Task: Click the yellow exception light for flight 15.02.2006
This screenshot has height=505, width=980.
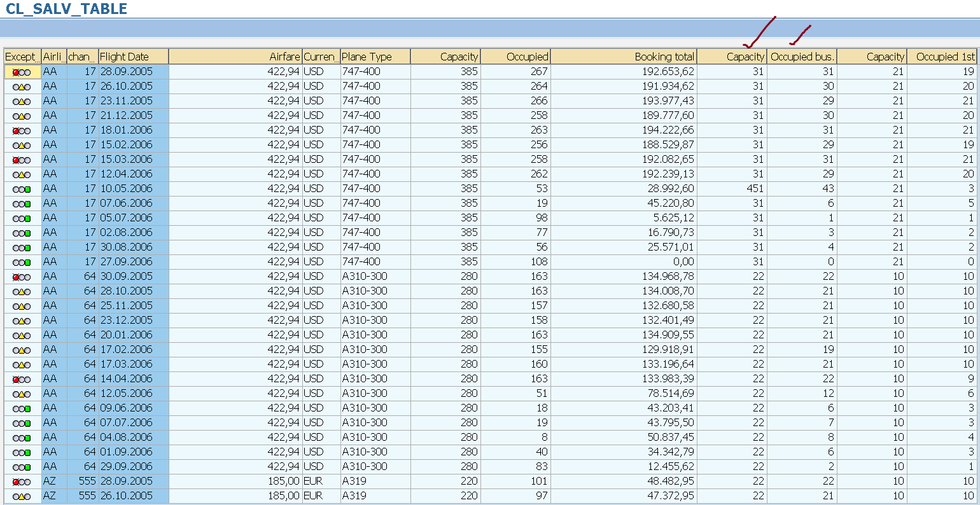Action: (22, 145)
